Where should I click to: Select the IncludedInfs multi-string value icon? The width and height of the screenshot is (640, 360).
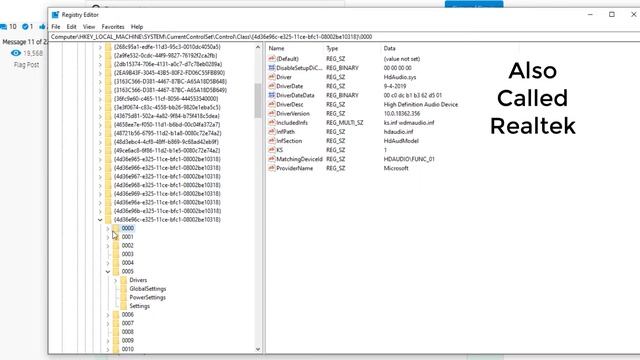[272, 122]
